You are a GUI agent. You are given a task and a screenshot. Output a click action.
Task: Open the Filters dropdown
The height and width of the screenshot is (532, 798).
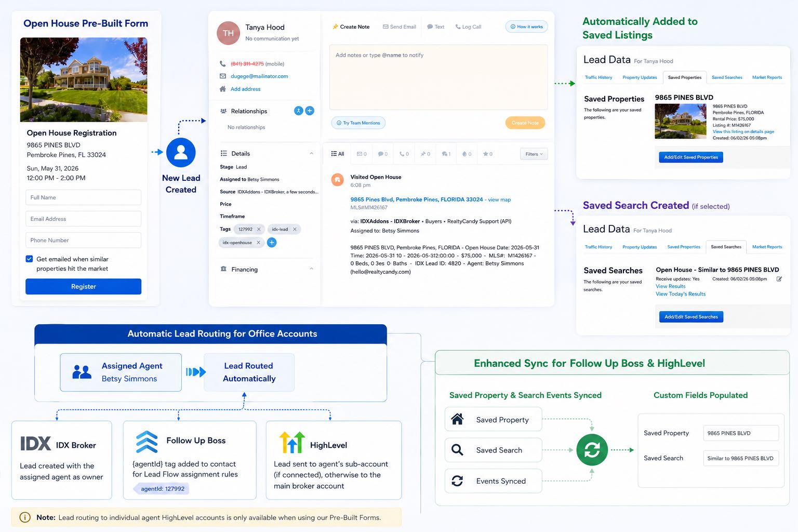click(x=534, y=154)
